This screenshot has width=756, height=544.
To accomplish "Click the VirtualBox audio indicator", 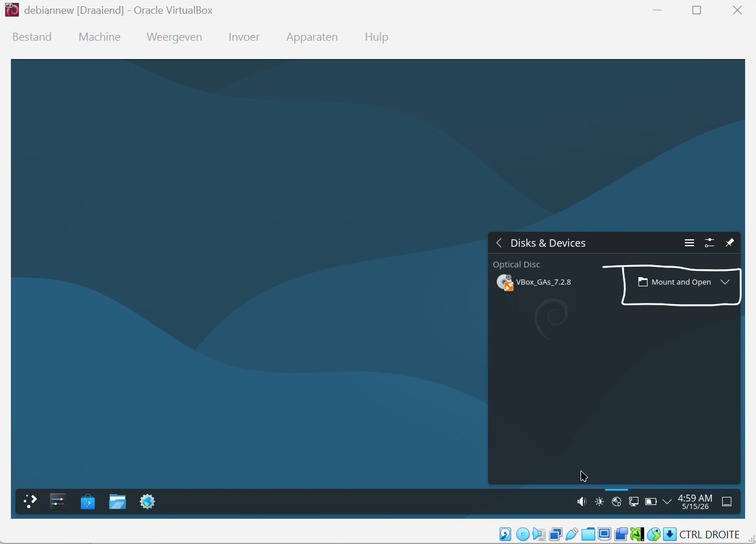I will coord(539,534).
